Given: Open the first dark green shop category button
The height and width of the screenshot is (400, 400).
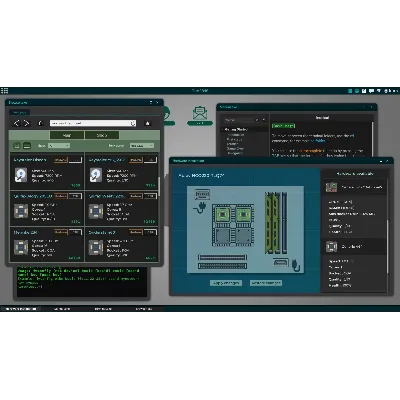Looking at the screenshot, I should click(x=67, y=135).
